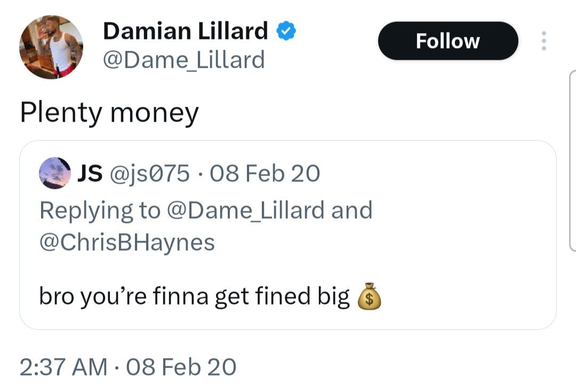This screenshot has width=576, height=392.
Task: Click the Damian Lillard display name
Action: (185, 31)
